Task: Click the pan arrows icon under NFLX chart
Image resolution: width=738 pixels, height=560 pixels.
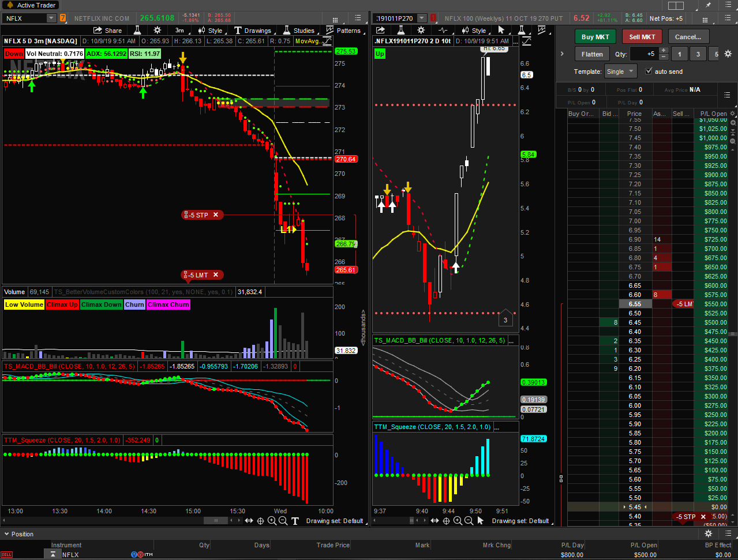Action: click(249, 521)
